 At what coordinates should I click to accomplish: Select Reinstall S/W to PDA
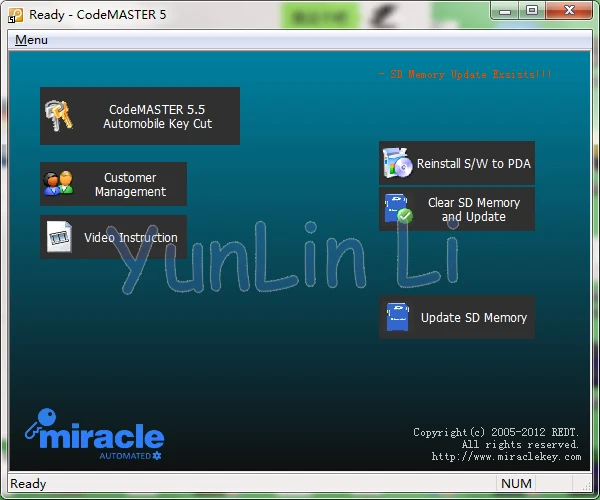click(457, 163)
